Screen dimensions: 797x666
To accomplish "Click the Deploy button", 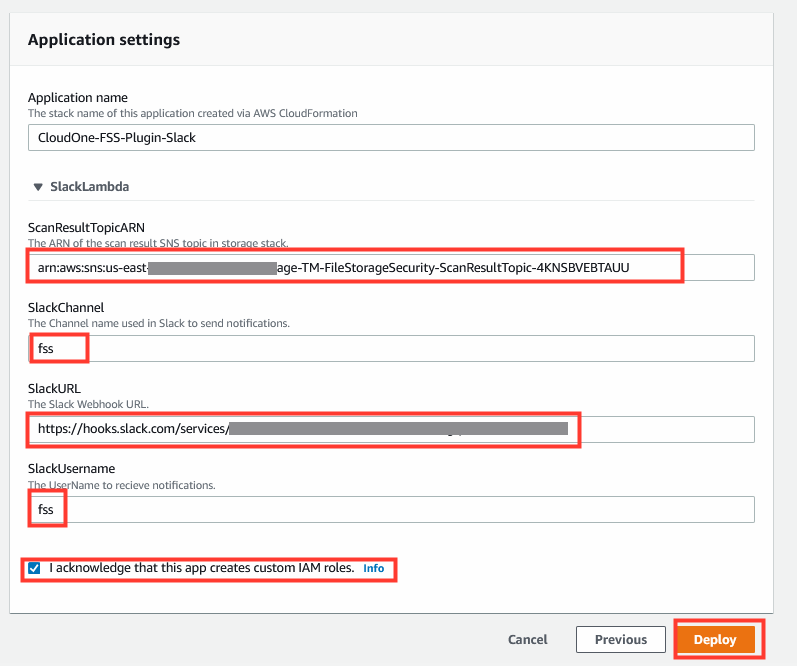I will [x=715, y=640].
